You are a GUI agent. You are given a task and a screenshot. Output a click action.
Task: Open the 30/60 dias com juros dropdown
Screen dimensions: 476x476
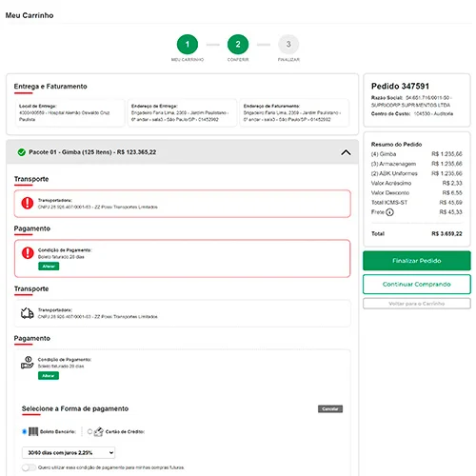point(69,452)
